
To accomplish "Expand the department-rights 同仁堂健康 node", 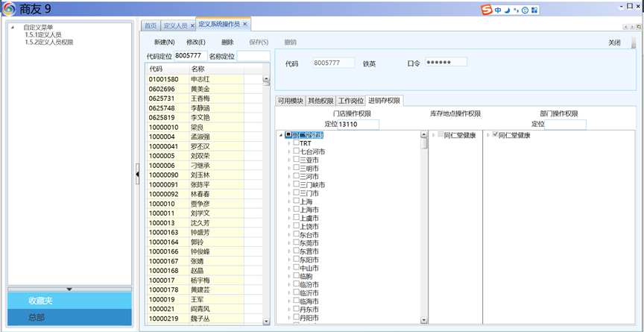I will coord(488,135).
